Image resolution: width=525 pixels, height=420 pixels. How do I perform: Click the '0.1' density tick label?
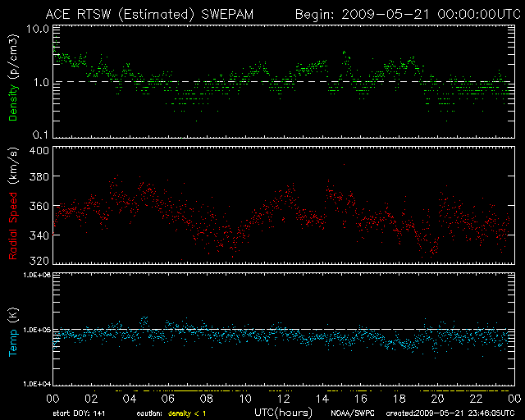(40, 135)
